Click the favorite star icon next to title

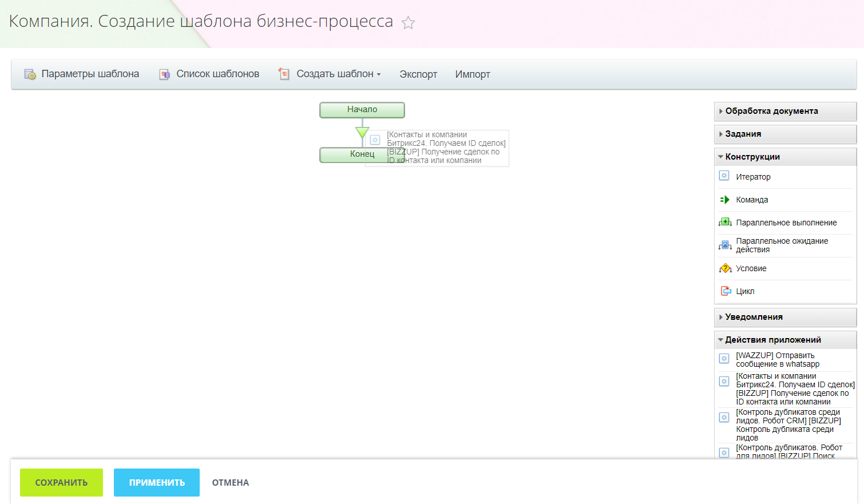pos(408,23)
